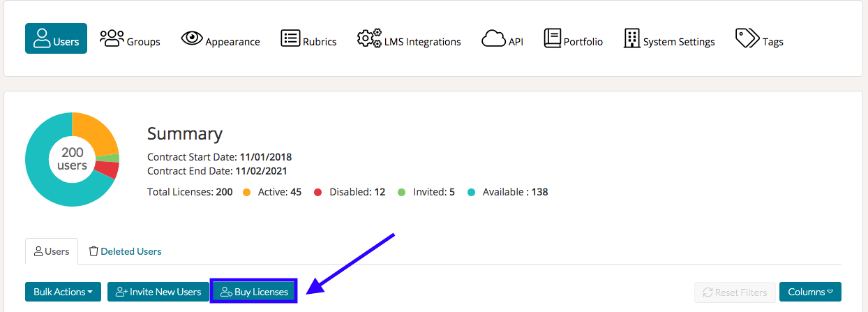Expand the Bulk Actions dropdown
Viewport: 868px width, 312px height.
click(63, 292)
